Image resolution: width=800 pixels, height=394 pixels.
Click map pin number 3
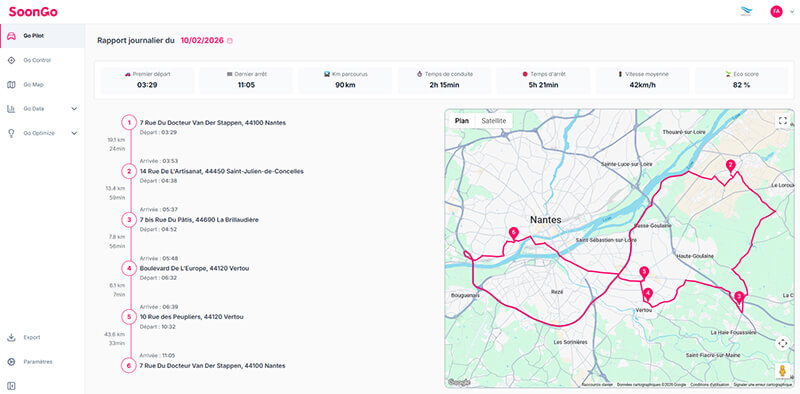(x=738, y=297)
